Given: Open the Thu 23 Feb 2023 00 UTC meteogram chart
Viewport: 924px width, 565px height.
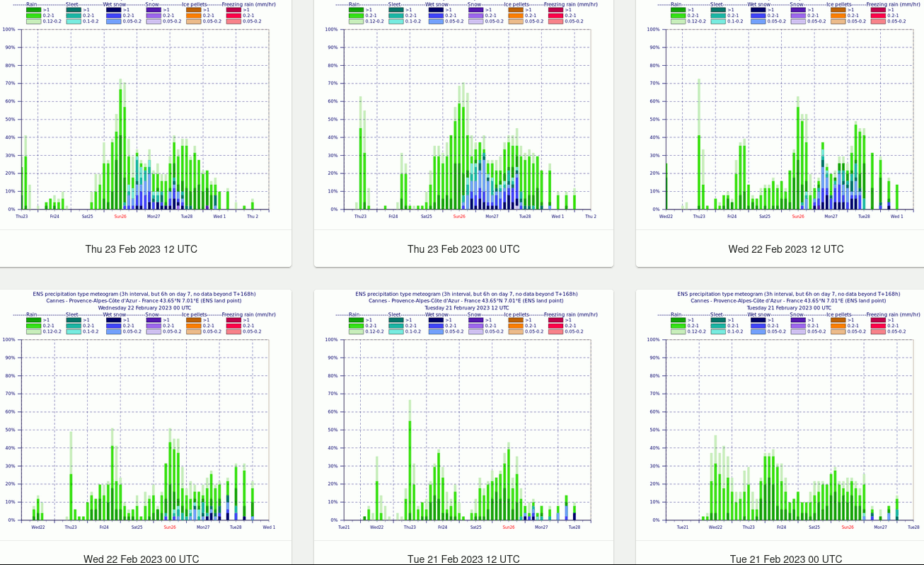Looking at the screenshot, I should pos(463,113).
